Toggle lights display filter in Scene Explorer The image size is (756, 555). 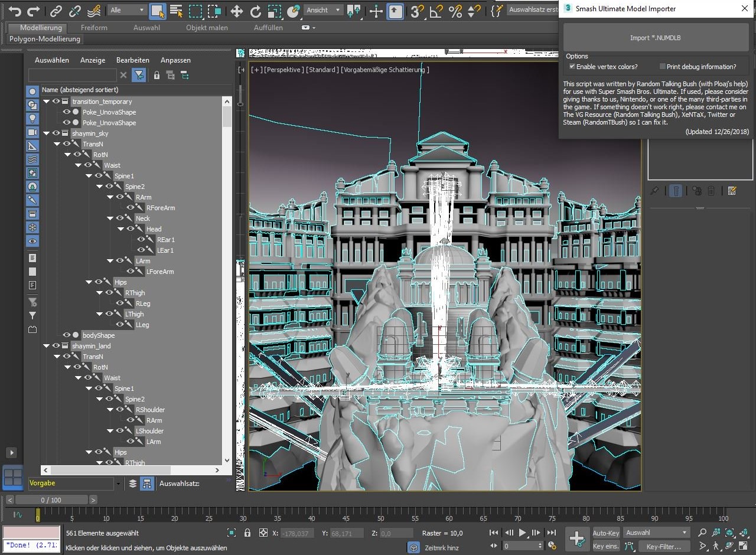coord(32,119)
